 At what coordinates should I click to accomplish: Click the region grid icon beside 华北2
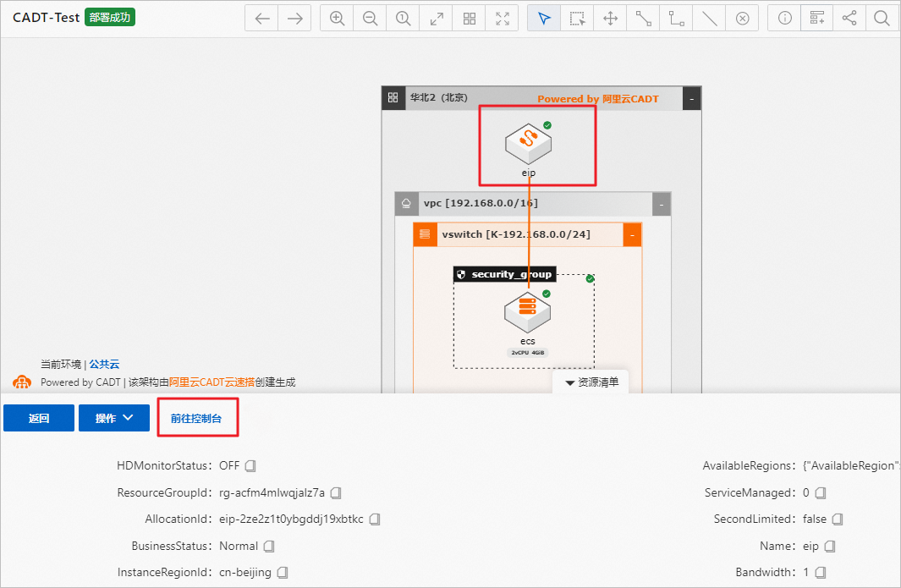(x=393, y=97)
